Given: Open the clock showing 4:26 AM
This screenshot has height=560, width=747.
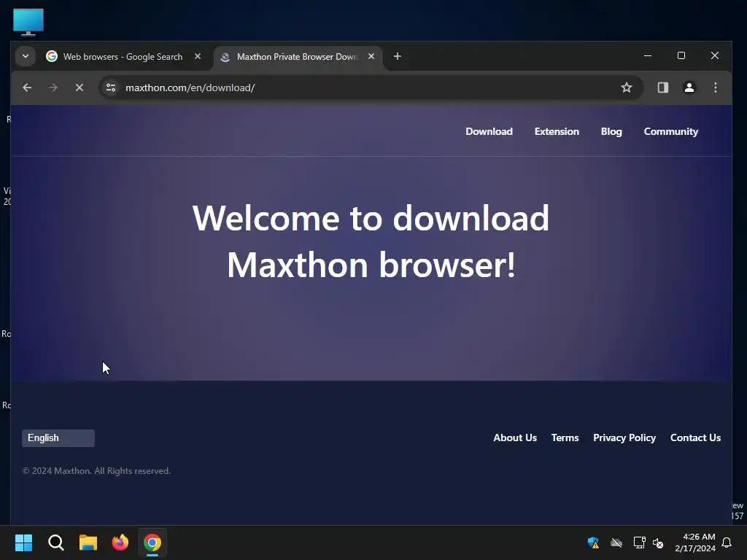Looking at the screenshot, I should click(695, 542).
